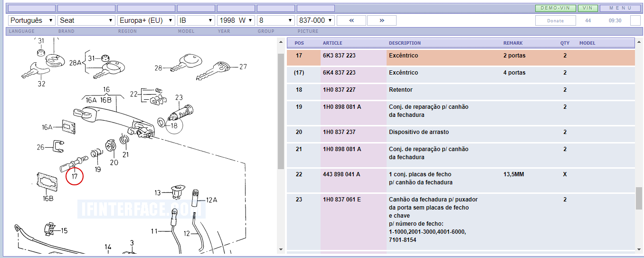Click part label 28A in diagram
The width and height of the screenshot is (644, 258).
click(x=76, y=63)
